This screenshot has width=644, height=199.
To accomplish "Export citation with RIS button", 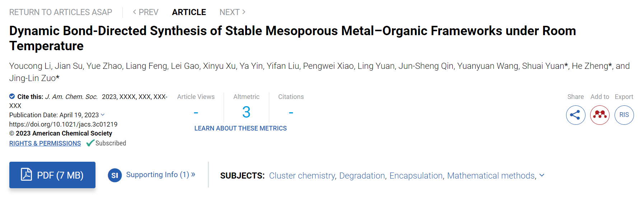I will 624,115.
